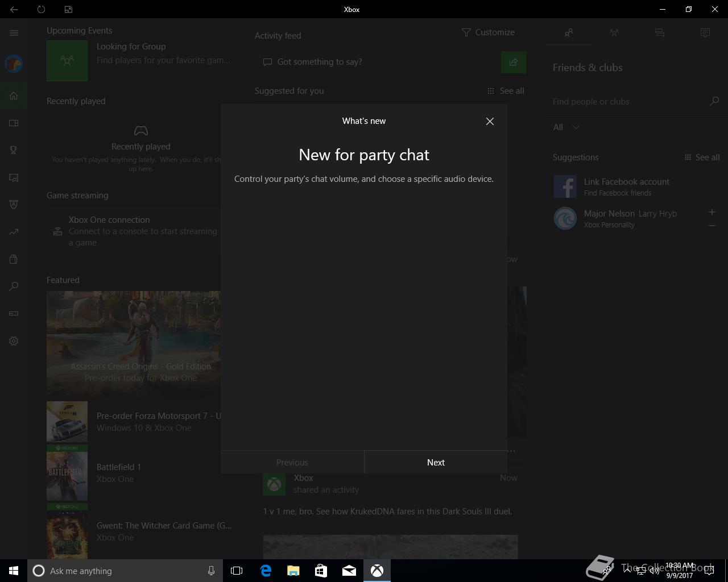This screenshot has width=728, height=582.
Task: Open Link Facebook account suggestion
Action: pyautogui.click(x=636, y=186)
